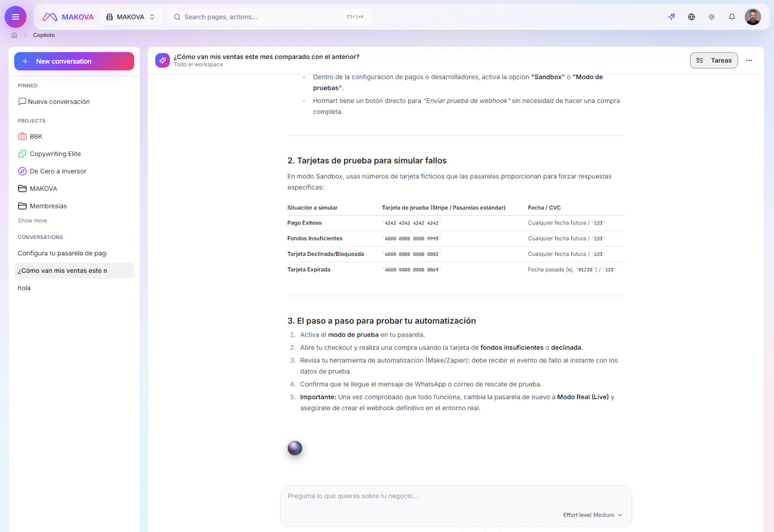The height and width of the screenshot is (532, 774).
Task: Open the hola conversation
Action: pyautogui.click(x=74, y=288)
